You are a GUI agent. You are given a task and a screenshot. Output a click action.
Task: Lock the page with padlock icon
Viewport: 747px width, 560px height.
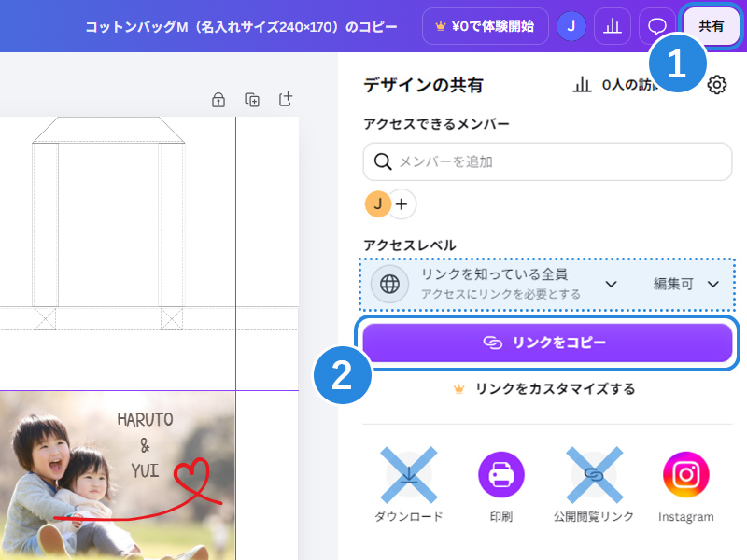pyautogui.click(x=218, y=100)
